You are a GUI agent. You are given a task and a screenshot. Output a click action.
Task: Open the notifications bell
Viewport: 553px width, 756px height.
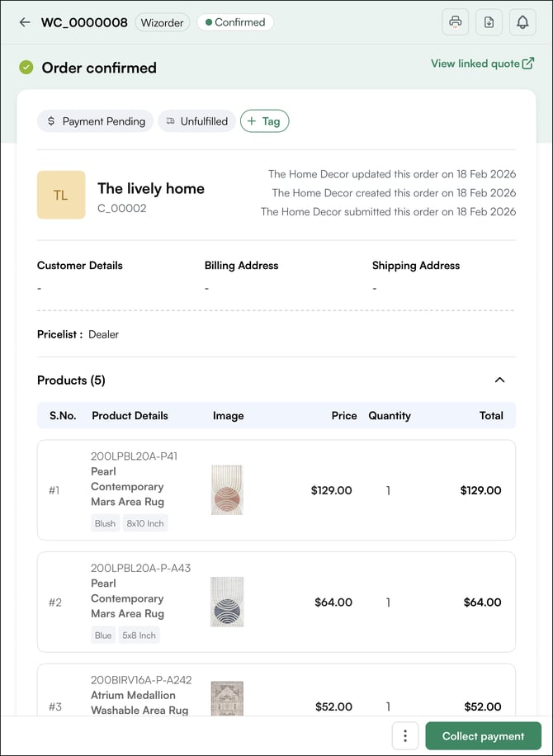522,21
